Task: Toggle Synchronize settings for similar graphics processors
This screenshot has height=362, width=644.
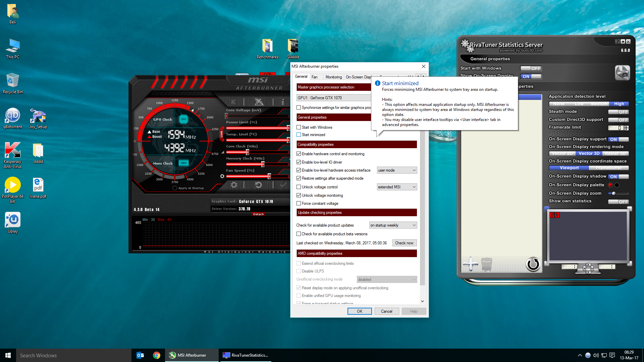Action: (299, 108)
